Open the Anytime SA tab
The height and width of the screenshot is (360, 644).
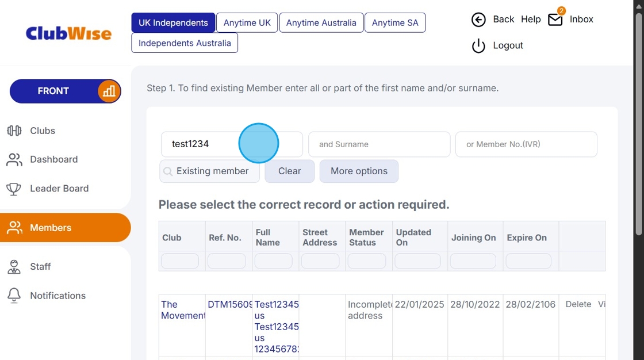[395, 22]
